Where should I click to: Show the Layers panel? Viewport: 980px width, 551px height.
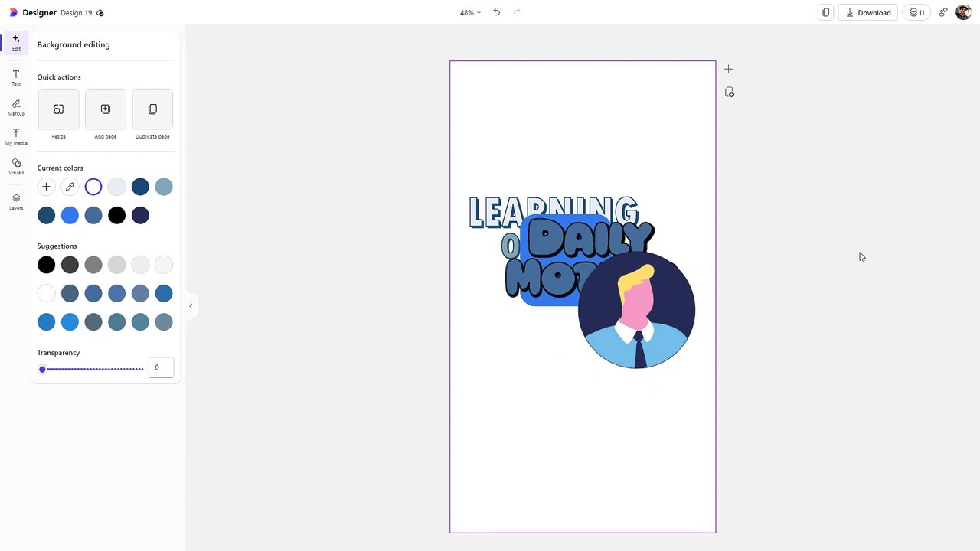click(x=16, y=201)
